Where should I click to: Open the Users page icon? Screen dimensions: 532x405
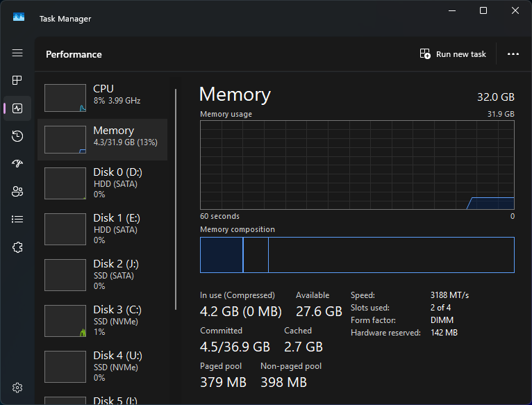coord(17,192)
